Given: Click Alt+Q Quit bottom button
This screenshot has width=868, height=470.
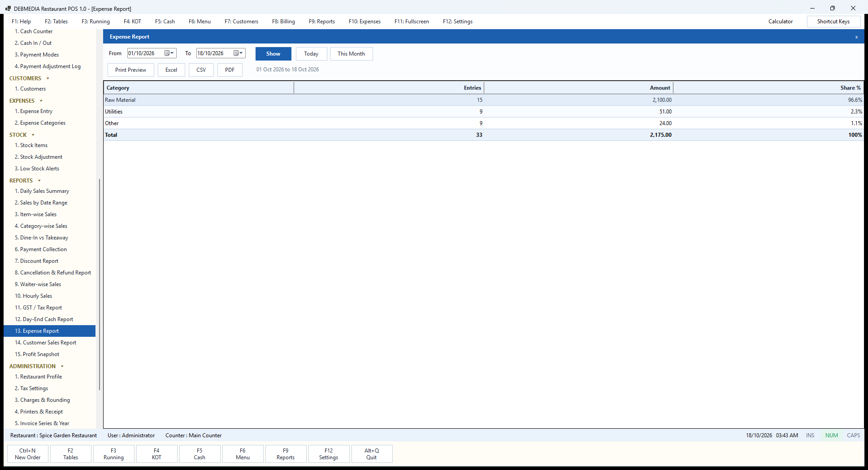Looking at the screenshot, I should (x=372, y=454).
